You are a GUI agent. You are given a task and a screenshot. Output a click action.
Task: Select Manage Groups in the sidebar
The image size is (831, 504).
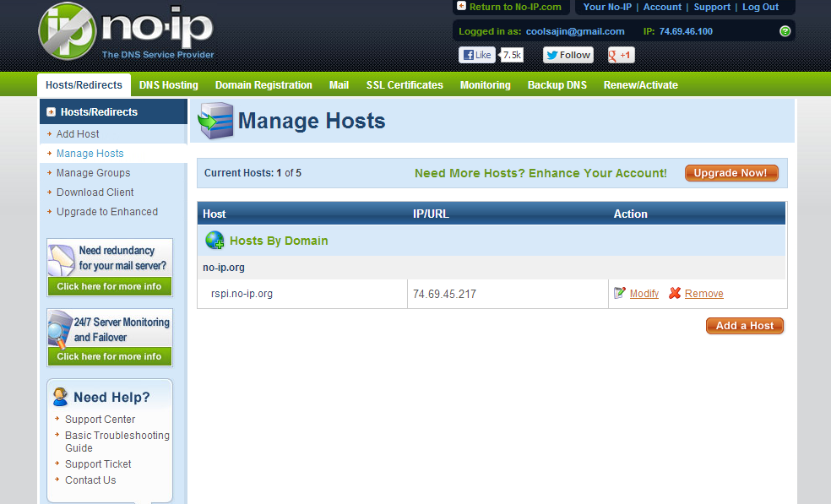point(93,173)
